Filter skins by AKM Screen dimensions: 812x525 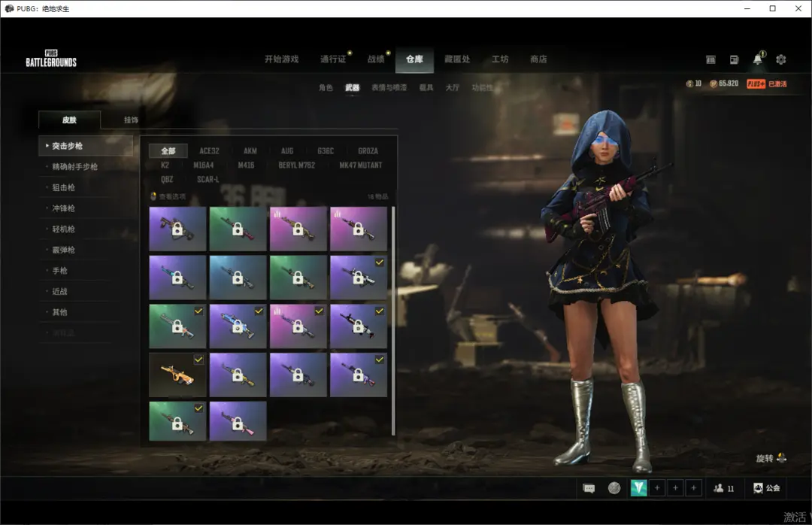coord(250,151)
